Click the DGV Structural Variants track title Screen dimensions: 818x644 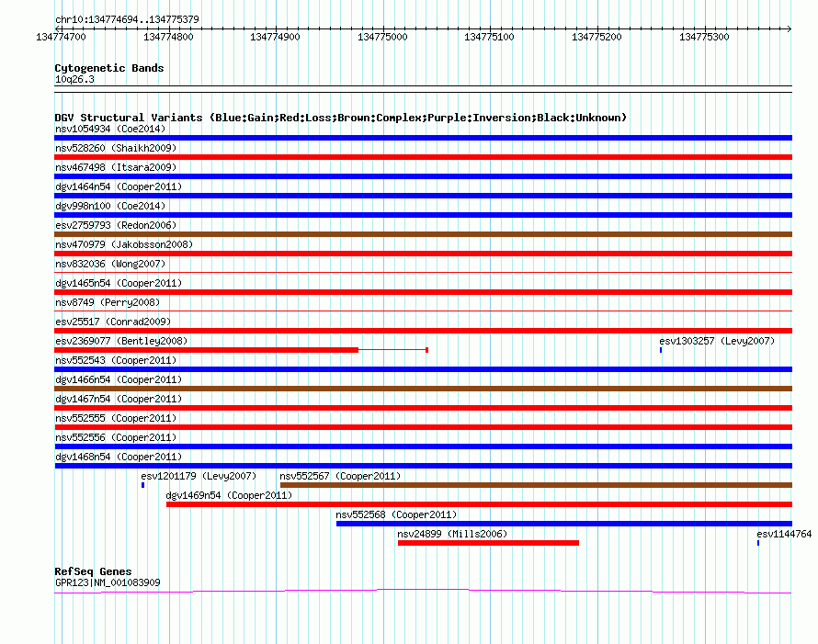click(340, 118)
